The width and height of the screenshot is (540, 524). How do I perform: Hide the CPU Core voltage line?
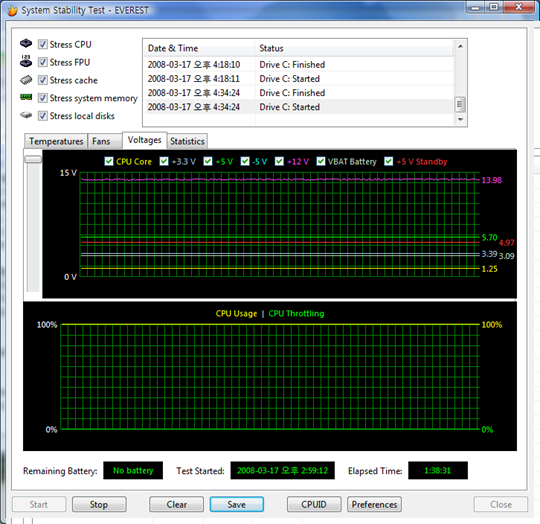(109, 161)
